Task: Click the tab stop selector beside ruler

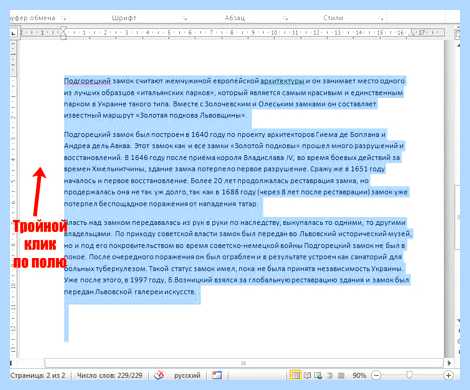Action: tap(13, 33)
